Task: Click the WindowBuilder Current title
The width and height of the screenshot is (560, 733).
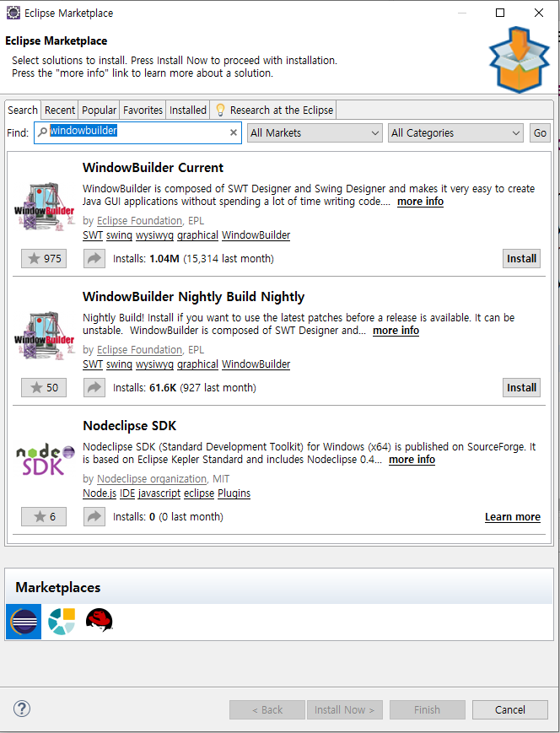Action: point(153,167)
